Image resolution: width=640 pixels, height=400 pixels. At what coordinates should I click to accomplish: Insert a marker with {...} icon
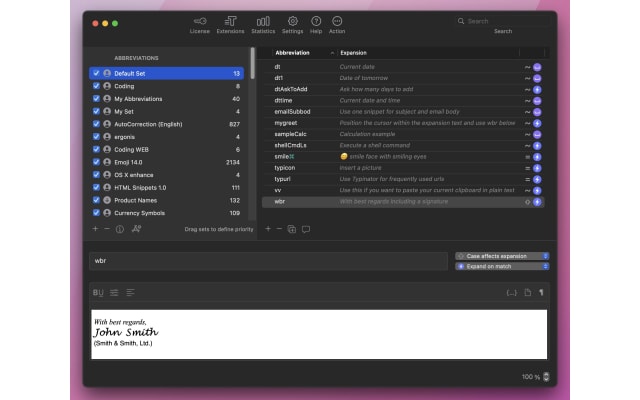(511, 293)
